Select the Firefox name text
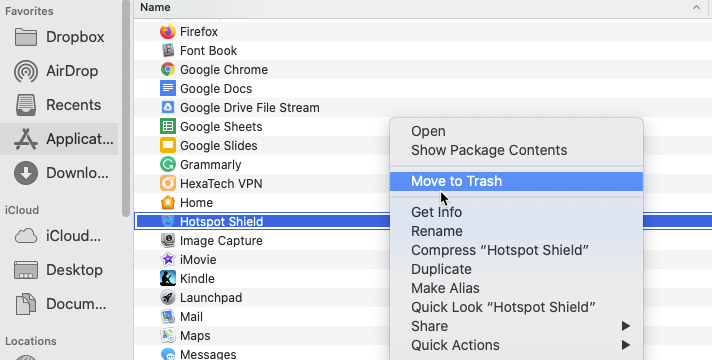 point(199,32)
